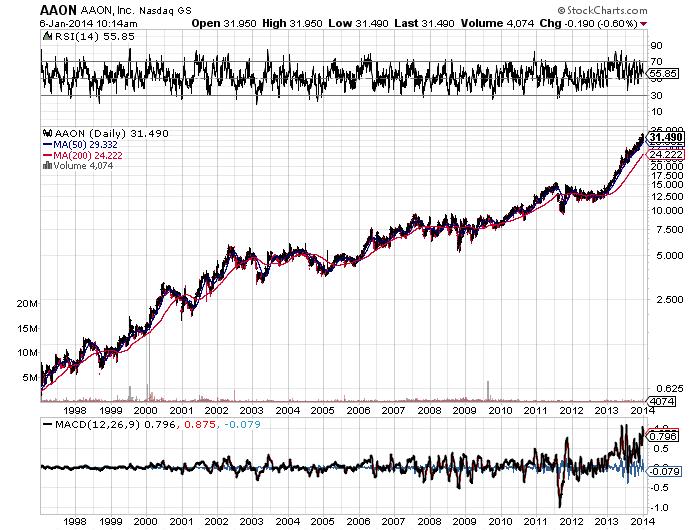Click the 0.625 price axis label
This screenshot has width=700, height=530.
click(669, 388)
